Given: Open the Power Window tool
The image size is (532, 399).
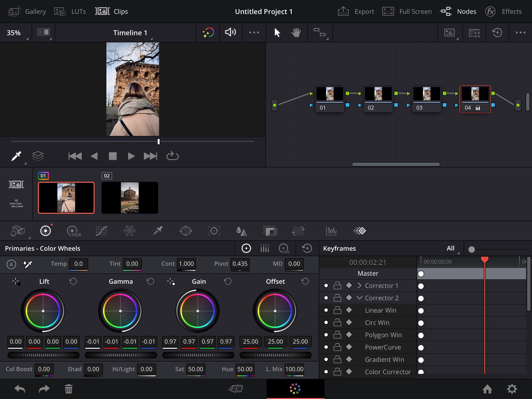Looking at the screenshot, I should pyautogui.click(x=186, y=231).
